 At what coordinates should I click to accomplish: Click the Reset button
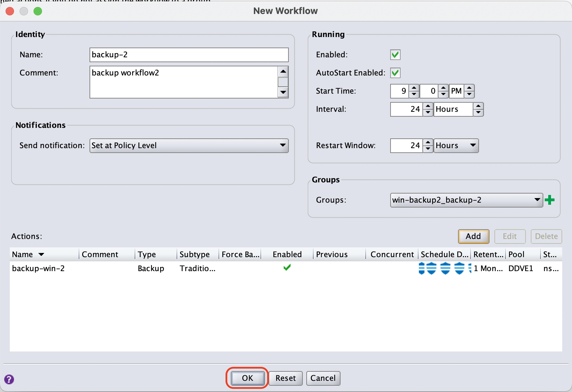[x=286, y=378]
